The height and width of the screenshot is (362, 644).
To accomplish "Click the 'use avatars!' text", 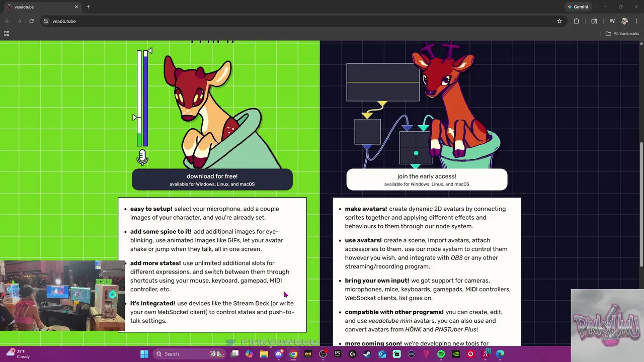I will (x=363, y=240).
